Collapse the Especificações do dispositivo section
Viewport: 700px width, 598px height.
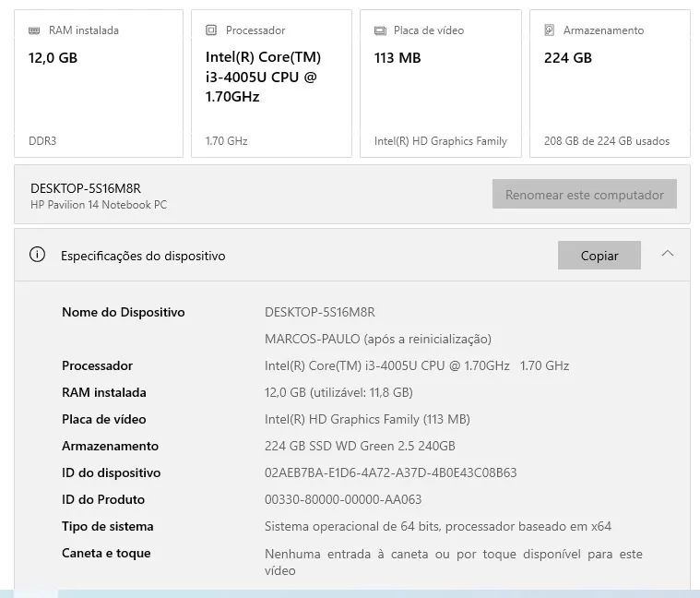pyautogui.click(x=668, y=254)
